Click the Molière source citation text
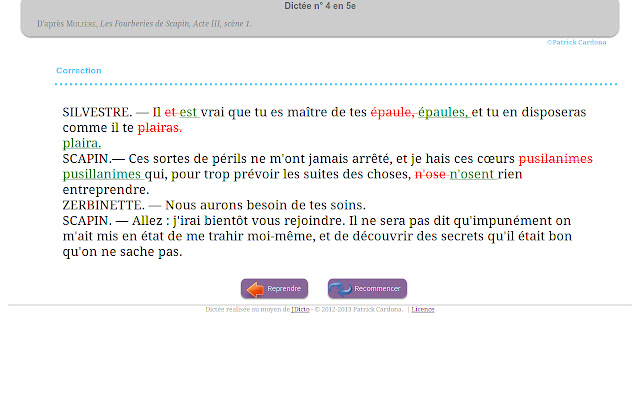 tap(144, 23)
